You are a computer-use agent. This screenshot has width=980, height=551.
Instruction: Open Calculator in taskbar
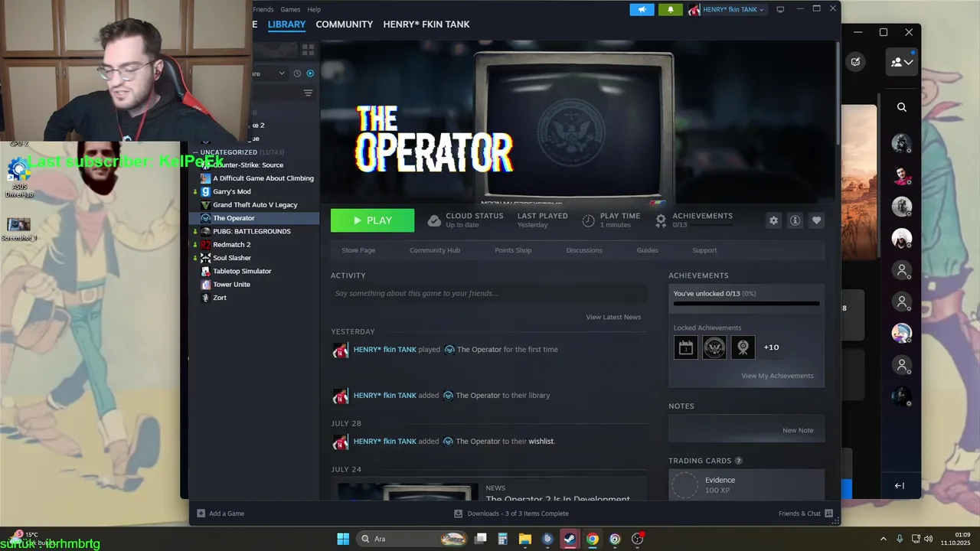click(x=503, y=539)
